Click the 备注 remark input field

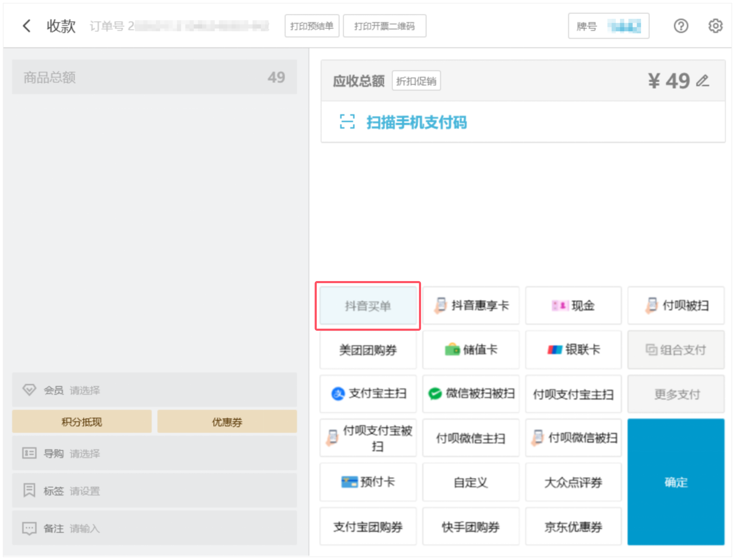154,528
